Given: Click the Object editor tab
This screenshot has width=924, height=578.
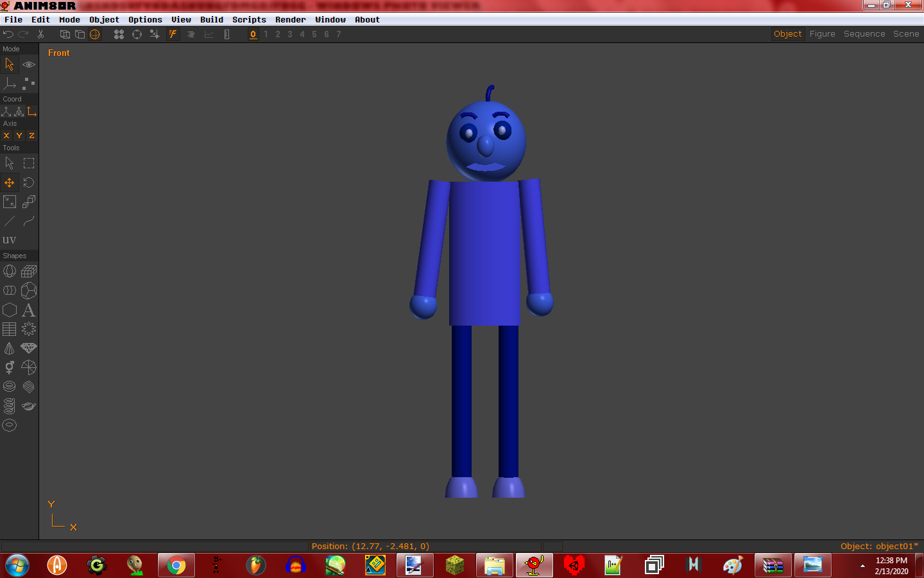Looking at the screenshot, I should pyautogui.click(x=788, y=34).
